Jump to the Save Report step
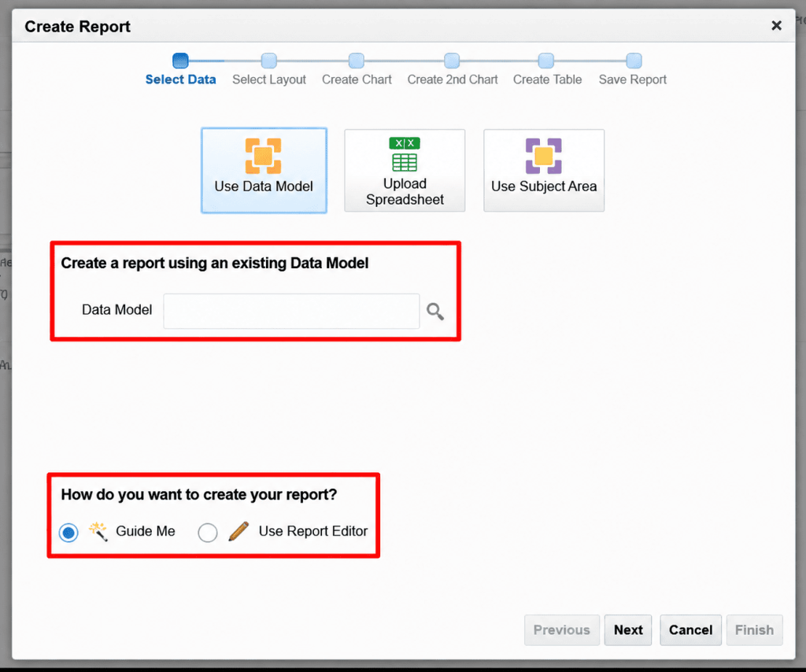Image resolution: width=806 pixels, height=672 pixels. (x=633, y=79)
